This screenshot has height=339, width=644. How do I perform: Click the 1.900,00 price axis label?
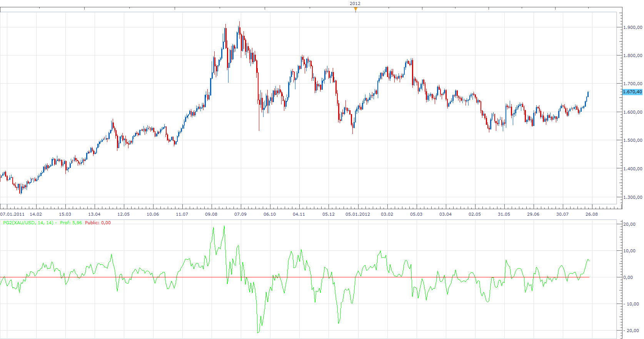(x=632, y=27)
